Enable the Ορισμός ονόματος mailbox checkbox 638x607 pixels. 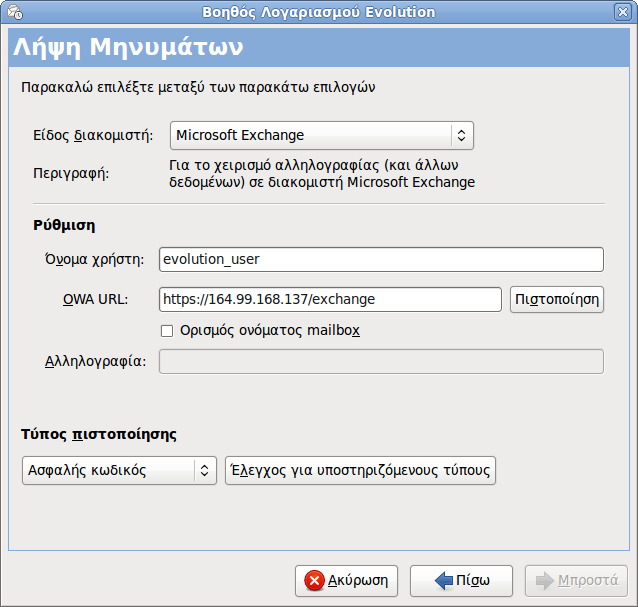(167, 331)
